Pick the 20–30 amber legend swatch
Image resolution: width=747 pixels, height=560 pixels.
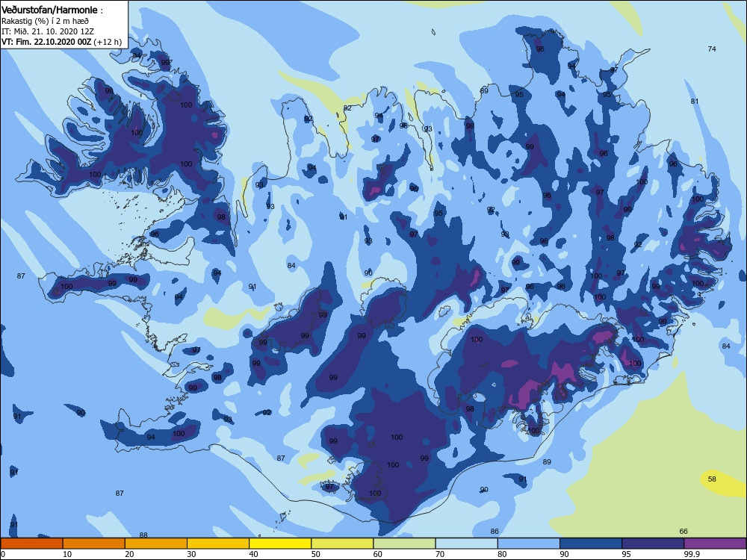(156, 544)
